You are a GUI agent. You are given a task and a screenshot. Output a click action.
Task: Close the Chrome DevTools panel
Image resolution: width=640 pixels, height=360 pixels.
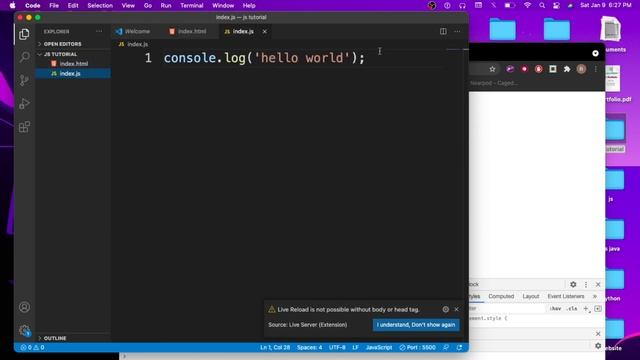(598, 284)
